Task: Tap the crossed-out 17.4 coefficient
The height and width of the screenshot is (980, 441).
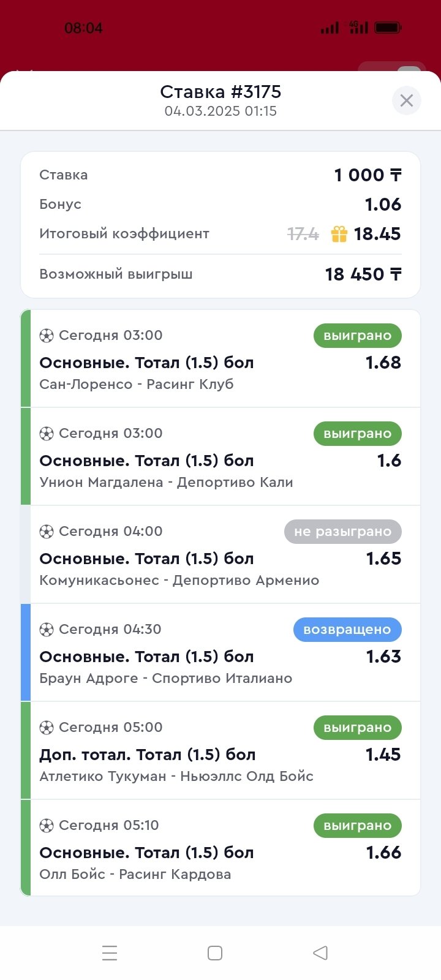Action: click(x=303, y=234)
